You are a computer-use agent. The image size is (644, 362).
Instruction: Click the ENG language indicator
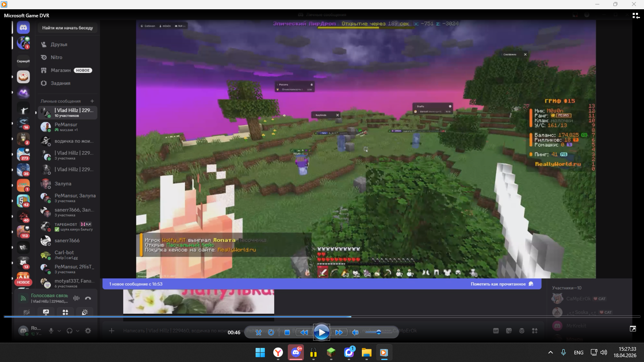(x=578, y=353)
